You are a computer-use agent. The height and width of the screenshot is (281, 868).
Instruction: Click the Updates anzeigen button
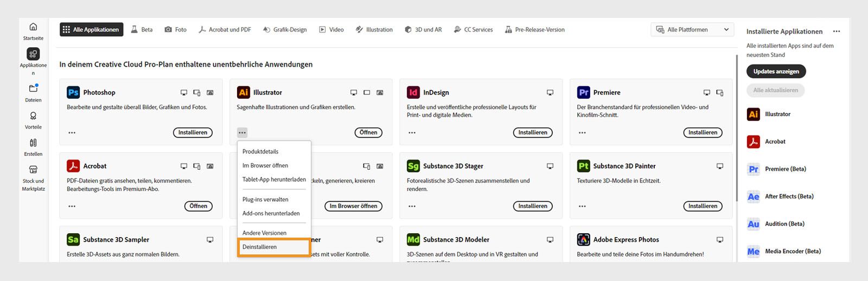tap(776, 71)
